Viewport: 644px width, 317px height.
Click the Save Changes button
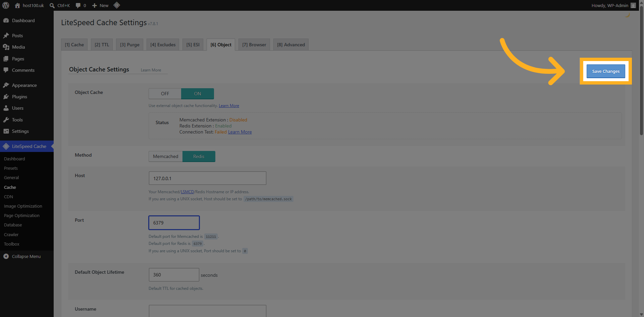pyautogui.click(x=606, y=71)
